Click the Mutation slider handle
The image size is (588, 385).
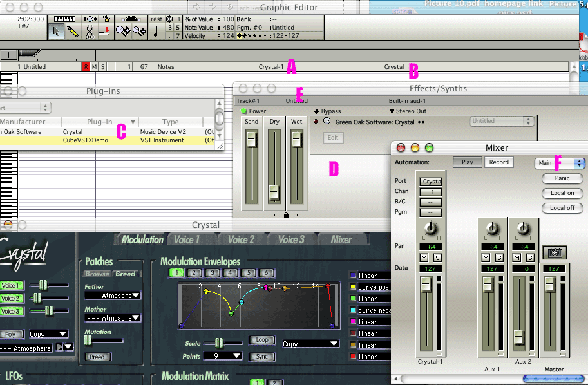[x=88, y=341]
